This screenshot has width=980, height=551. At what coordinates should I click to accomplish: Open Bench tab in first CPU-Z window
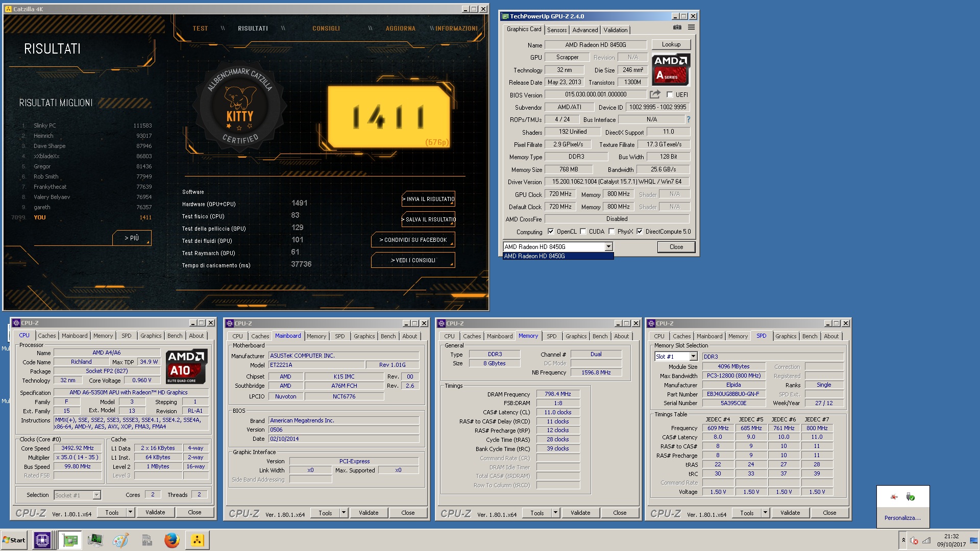[x=175, y=336]
